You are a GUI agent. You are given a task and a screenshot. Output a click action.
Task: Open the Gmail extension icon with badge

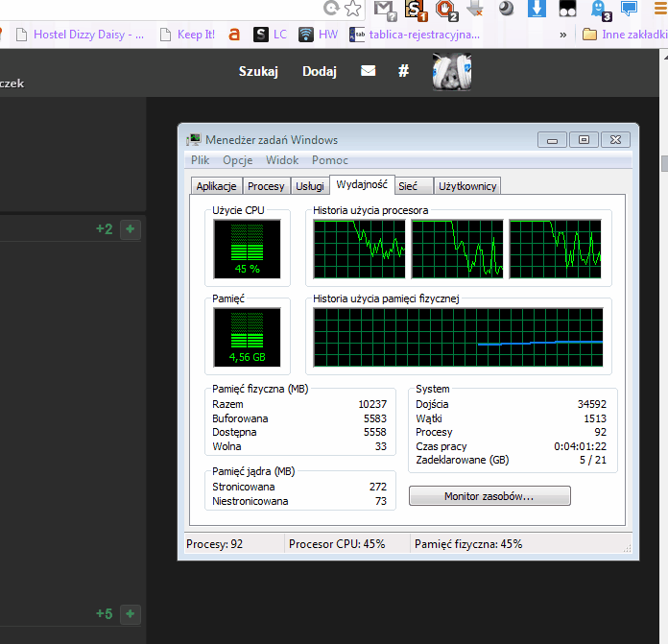(x=384, y=10)
